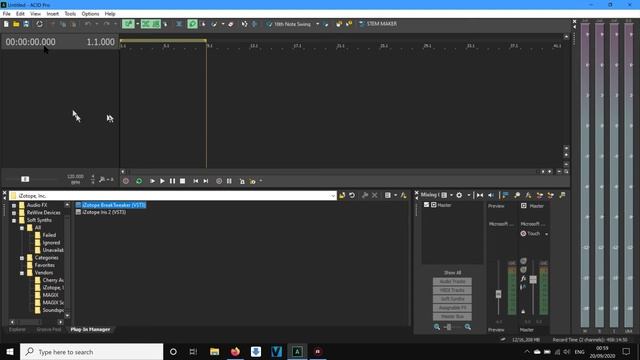Switch to the Explorer tab
The width and height of the screenshot is (640, 360).
pos(17,329)
